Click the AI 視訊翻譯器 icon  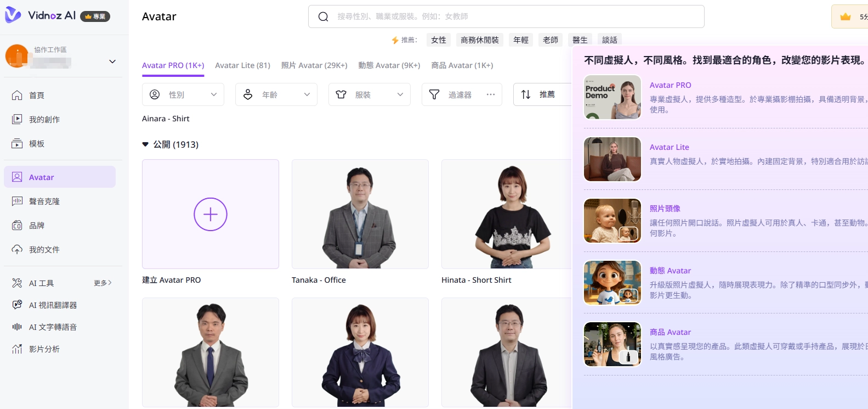[x=17, y=305]
